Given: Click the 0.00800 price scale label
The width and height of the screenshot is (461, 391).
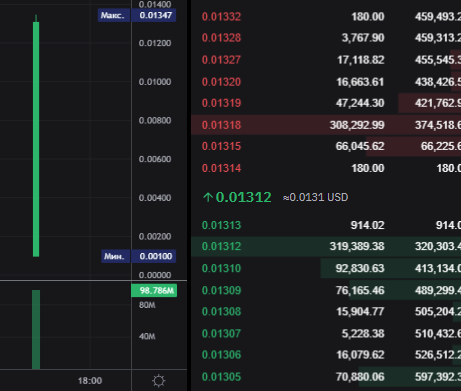Looking at the screenshot, I should click(x=155, y=120).
